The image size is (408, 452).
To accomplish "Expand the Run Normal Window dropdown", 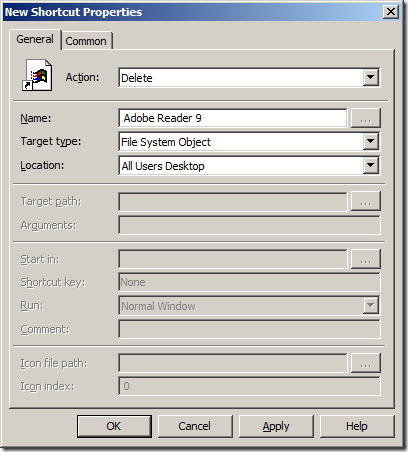I will coord(370,305).
